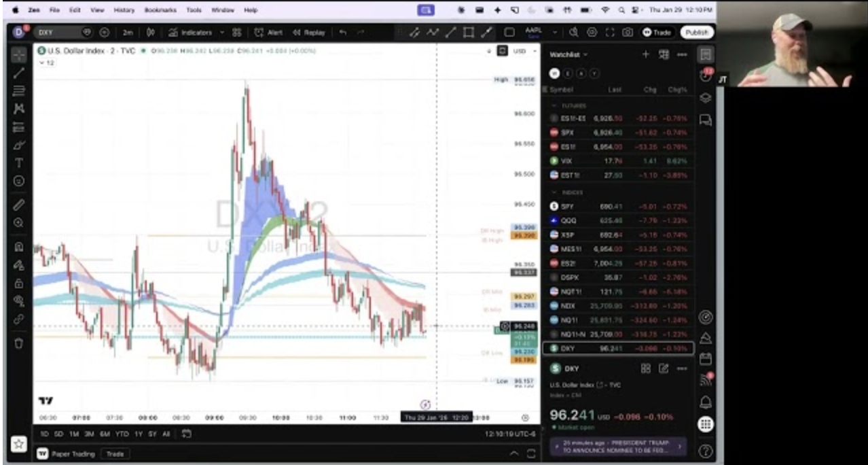The image size is (868, 465).
Task: Open the Bookmarks menu in menu bar
Action: coord(160,10)
